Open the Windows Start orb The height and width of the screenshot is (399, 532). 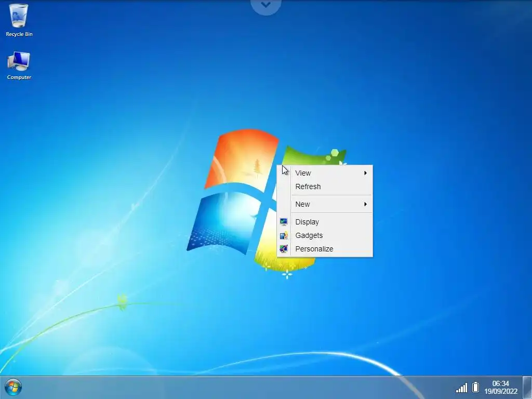[13, 388]
